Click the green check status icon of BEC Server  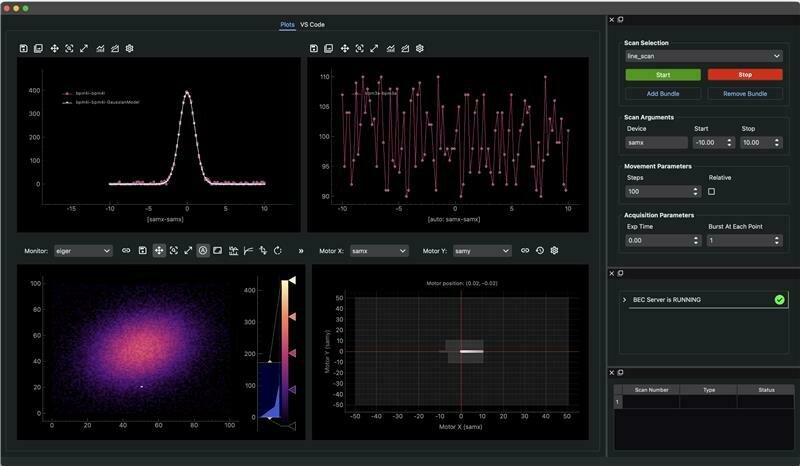click(x=780, y=300)
